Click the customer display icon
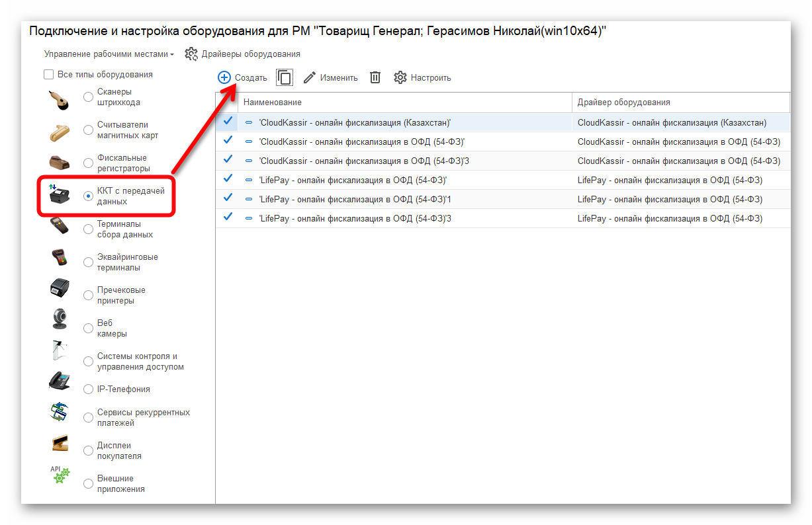The width and height of the screenshot is (812, 525). point(59,444)
